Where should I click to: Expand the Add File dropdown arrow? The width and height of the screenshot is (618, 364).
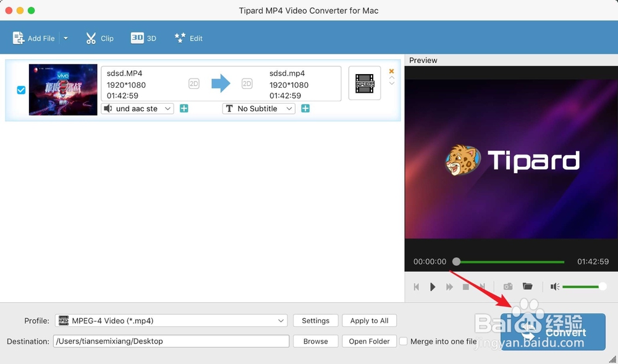[x=66, y=38]
